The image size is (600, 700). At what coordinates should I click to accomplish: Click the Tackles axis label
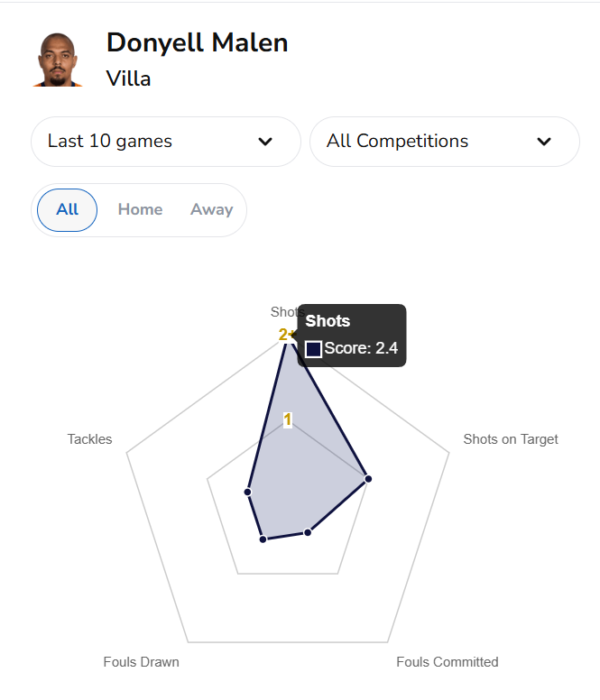[x=89, y=439]
